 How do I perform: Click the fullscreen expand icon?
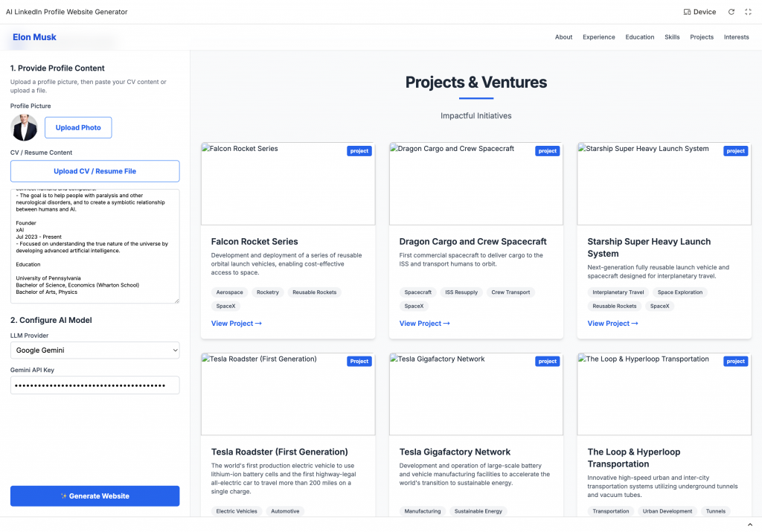(748, 12)
